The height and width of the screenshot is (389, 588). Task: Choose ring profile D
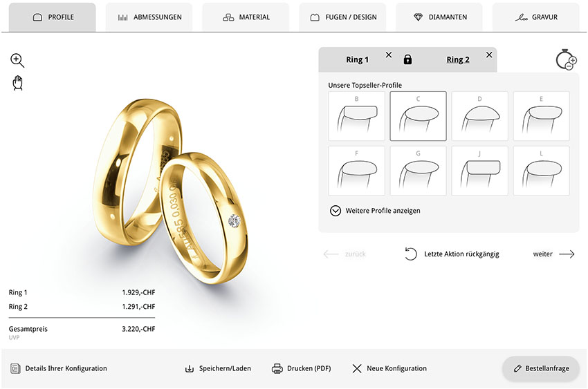479,116
